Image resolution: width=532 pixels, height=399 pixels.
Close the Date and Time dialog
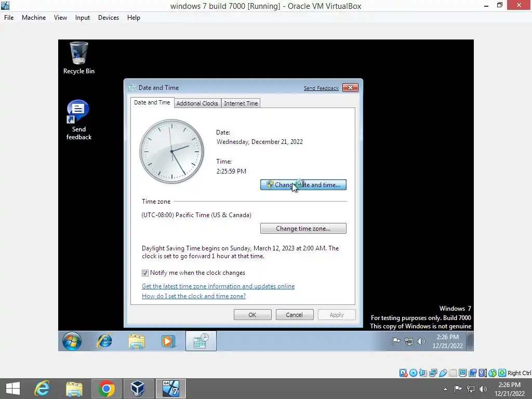351,87
